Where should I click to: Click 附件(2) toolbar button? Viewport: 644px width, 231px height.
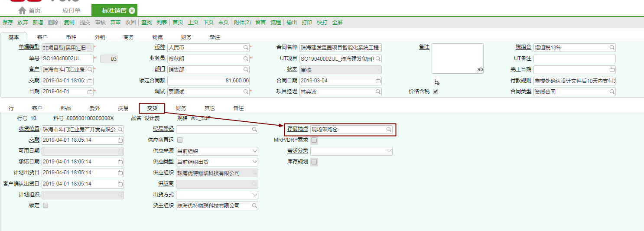242,23
